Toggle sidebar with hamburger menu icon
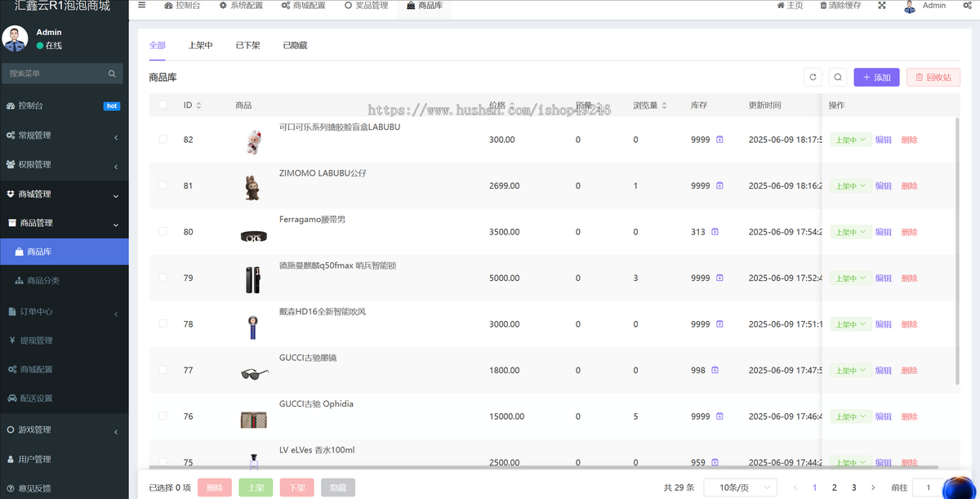This screenshot has height=499, width=980. [x=141, y=5]
